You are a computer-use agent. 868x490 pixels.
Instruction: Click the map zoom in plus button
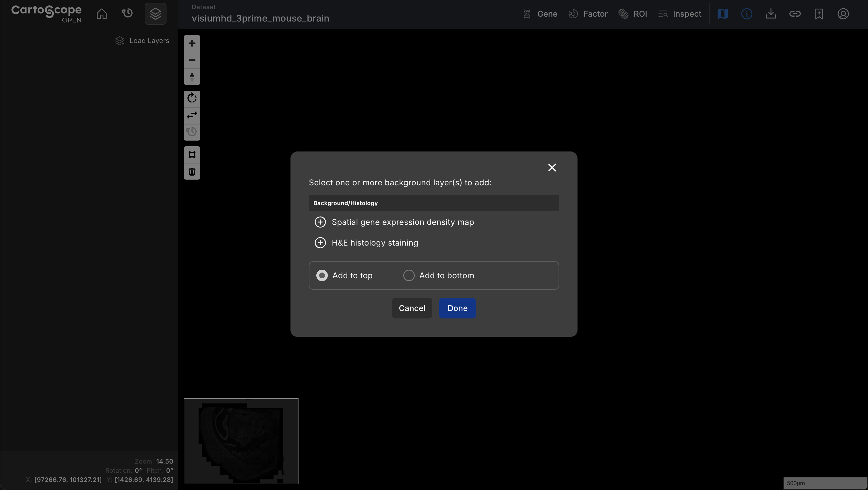pyautogui.click(x=192, y=43)
